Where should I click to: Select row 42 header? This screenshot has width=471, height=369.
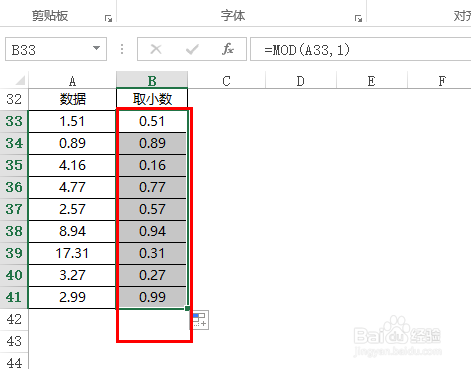pyautogui.click(x=14, y=319)
